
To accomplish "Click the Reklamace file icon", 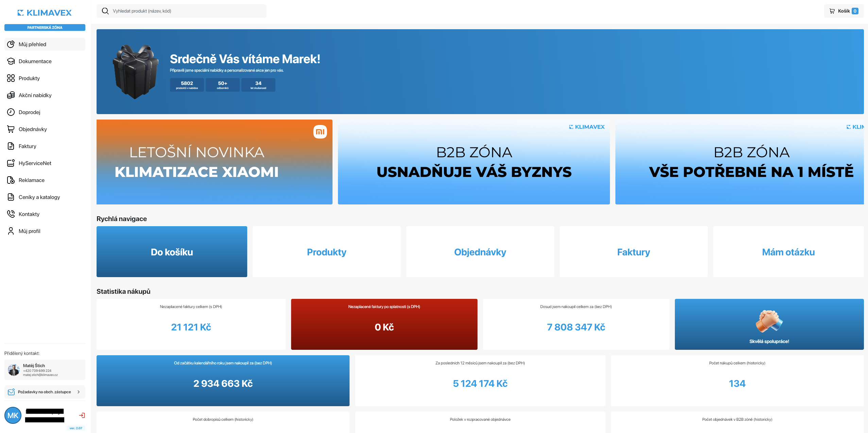I will click(11, 180).
